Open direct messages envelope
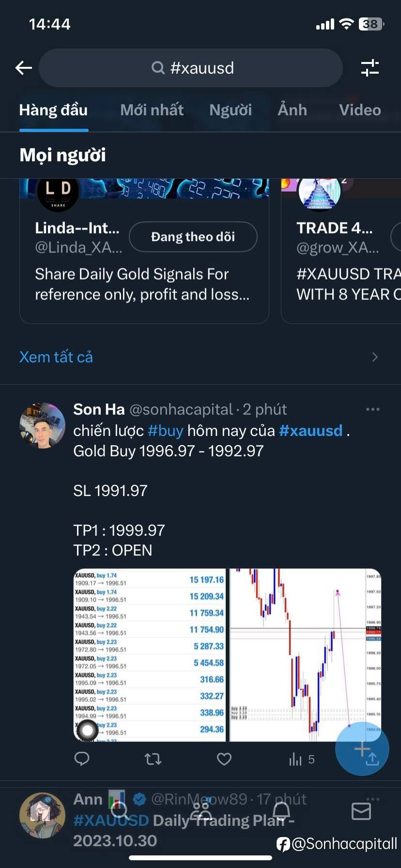This screenshot has width=401, height=868. coord(361,811)
